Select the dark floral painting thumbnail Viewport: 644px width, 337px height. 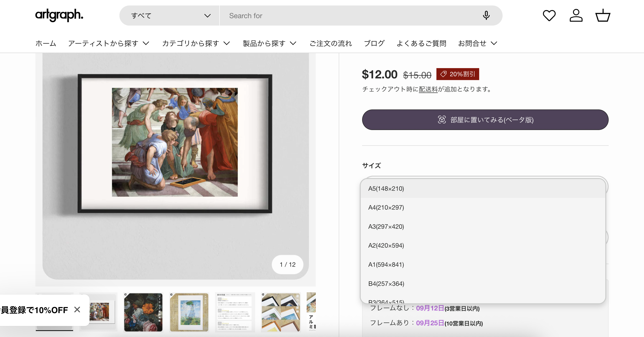[143, 312]
